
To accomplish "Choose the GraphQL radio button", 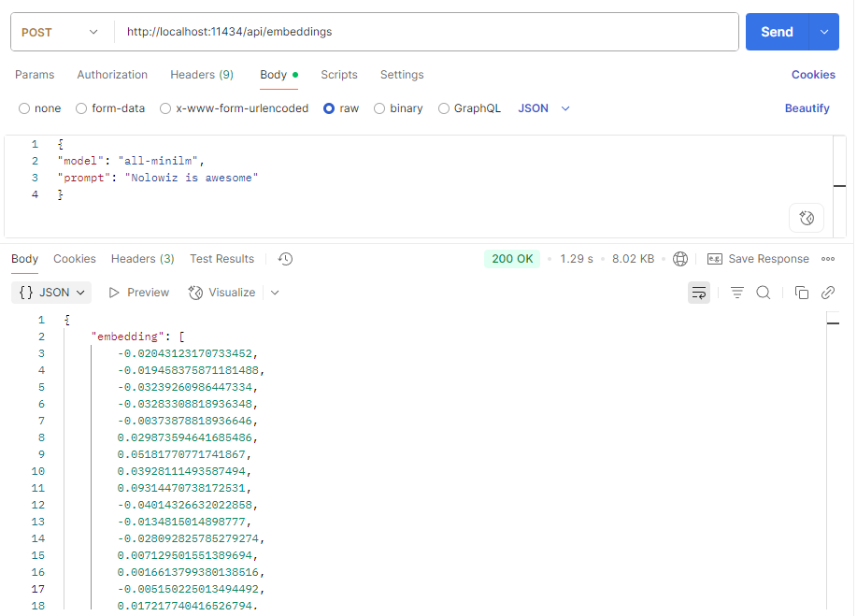I will [444, 108].
